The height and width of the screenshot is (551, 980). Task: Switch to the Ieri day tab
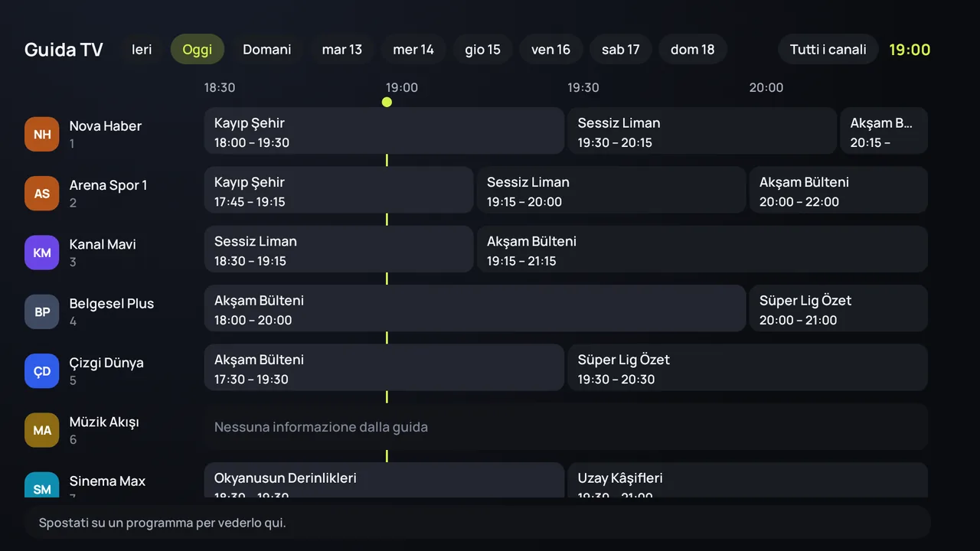[x=142, y=49]
